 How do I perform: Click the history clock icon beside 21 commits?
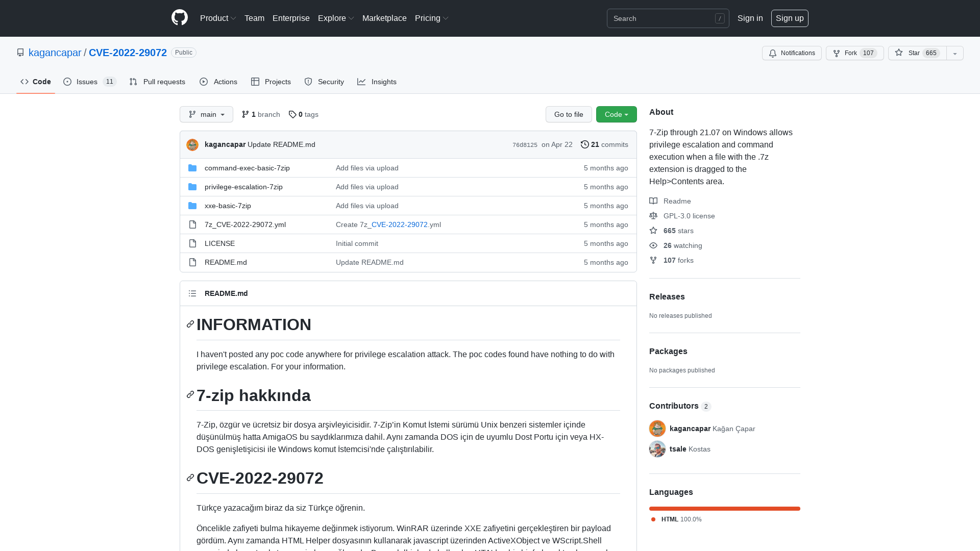[585, 144]
